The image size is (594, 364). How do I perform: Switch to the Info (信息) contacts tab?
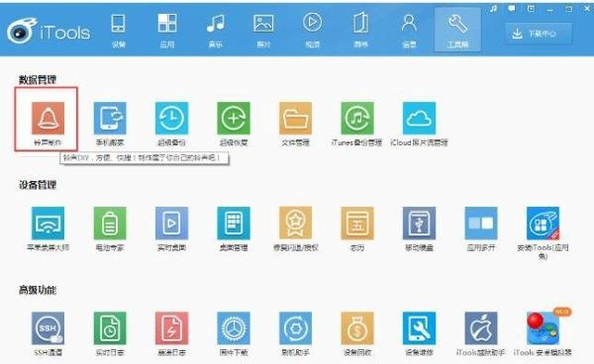[x=409, y=31]
